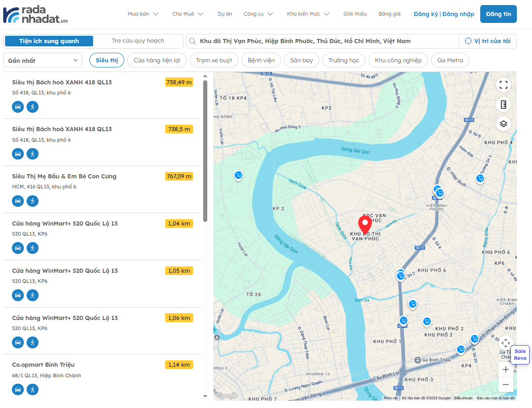The image size is (532, 408).
Task: Open the Gần nhất sort dropdown
Action: coord(43,61)
